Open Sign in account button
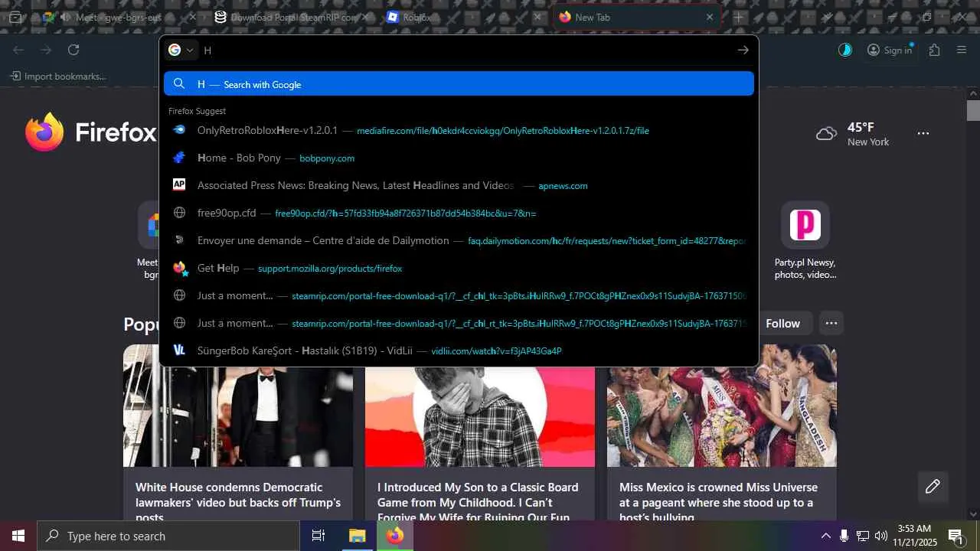The image size is (980, 551). pos(890,50)
